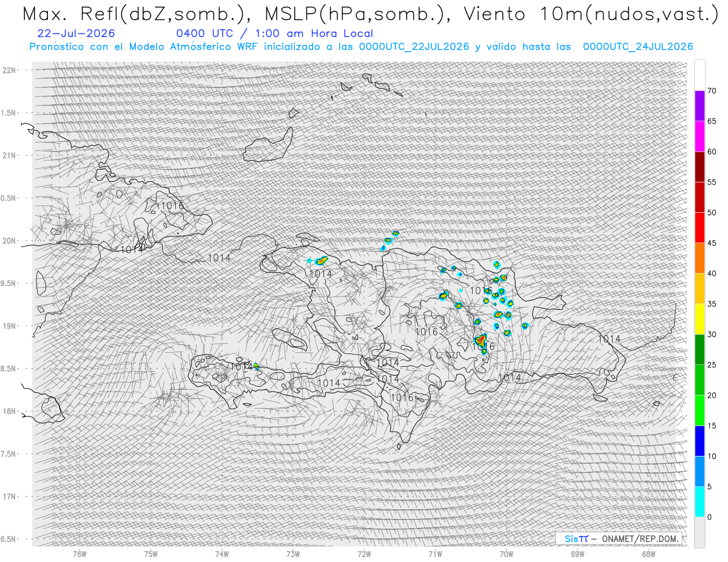Click the reflectivity echo on Haiti's northwest peninsula
Image resolution: width=728 pixels, height=562 pixels.
pyautogui.click(x=321, y=261)
